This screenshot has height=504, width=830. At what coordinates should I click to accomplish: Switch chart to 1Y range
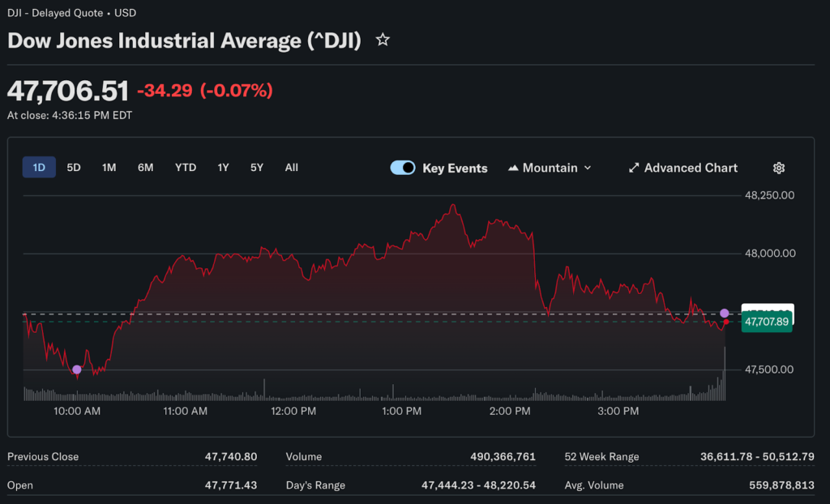[223, 168]
